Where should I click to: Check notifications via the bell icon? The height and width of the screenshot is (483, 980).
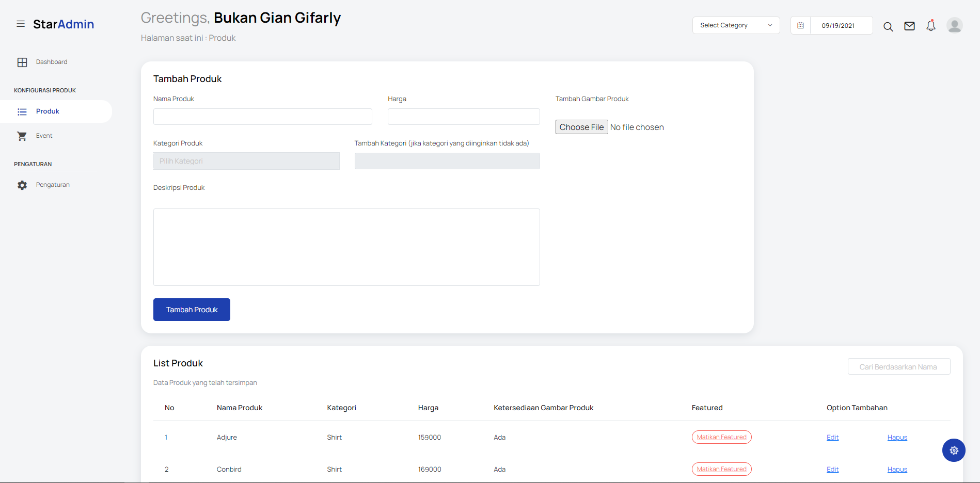point(930,25)
